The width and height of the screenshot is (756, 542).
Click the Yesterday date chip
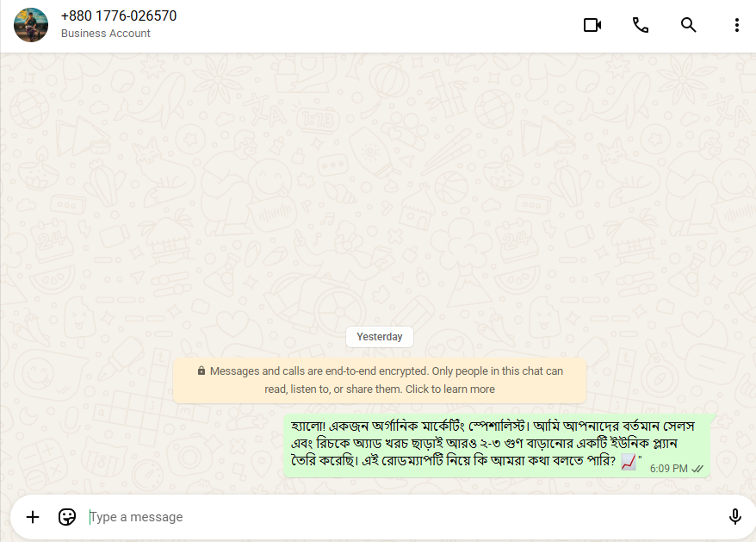[380, 337]
